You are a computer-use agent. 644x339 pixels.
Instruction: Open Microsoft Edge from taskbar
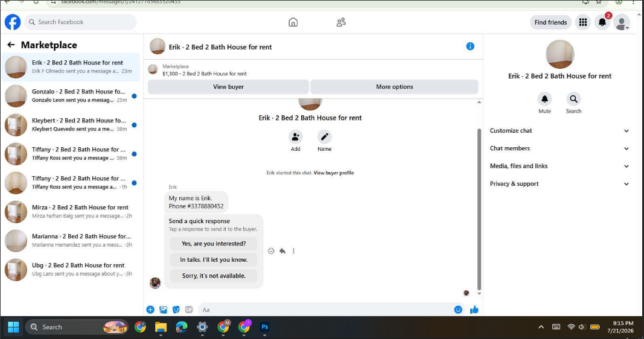tap(182, 327)
